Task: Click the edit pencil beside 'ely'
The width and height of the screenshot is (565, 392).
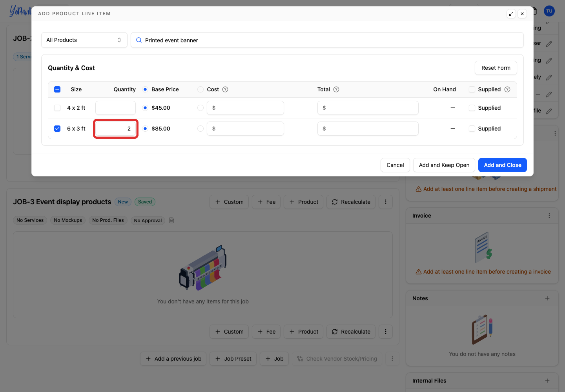Action: pos(549,77)
